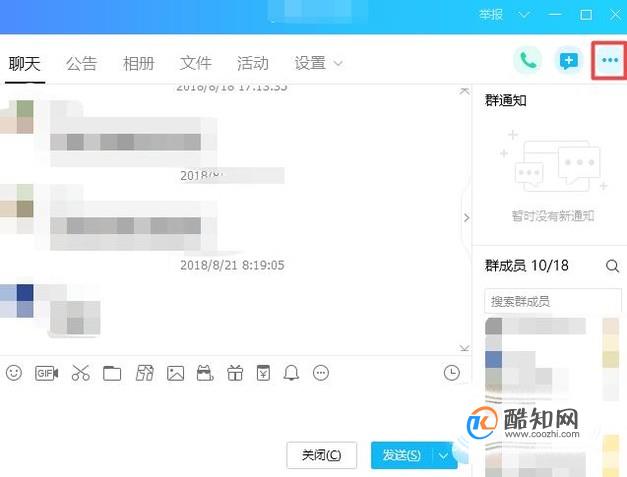The image size is (627, 477).
Task: Open the title bar down-arrow menu
Action: coord(524,15)
